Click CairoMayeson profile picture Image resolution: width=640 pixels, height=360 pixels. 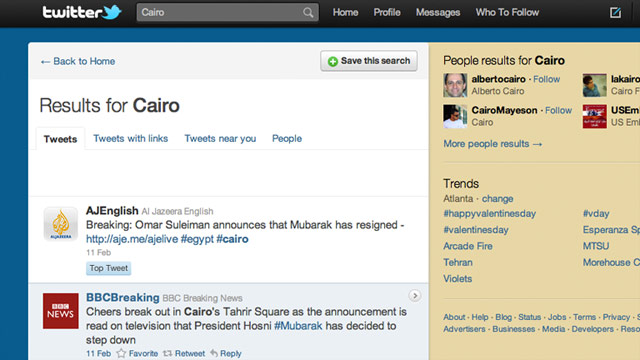pyautogui.click(x=455, y=116)
